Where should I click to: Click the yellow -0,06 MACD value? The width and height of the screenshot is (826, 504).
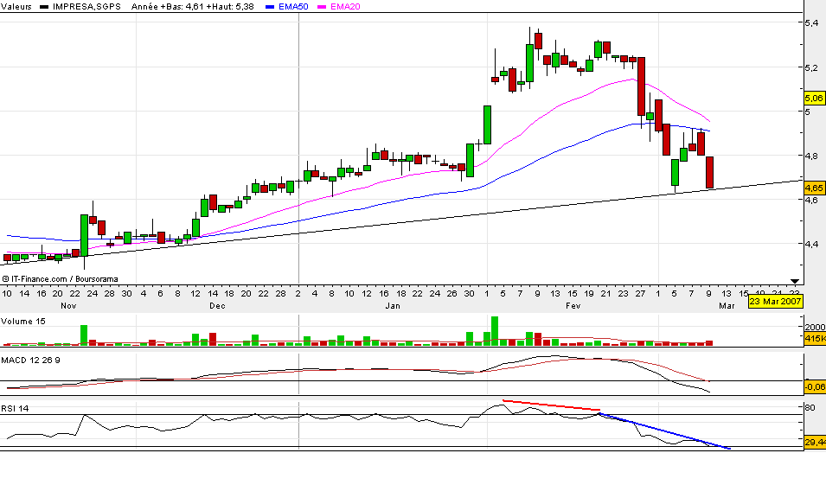(815, 387)
